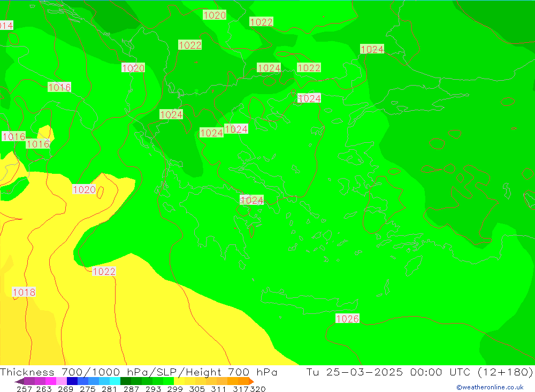This screenshot has height=392, width=535.
Task: Click the legend value 269
Action: [65, 389]
